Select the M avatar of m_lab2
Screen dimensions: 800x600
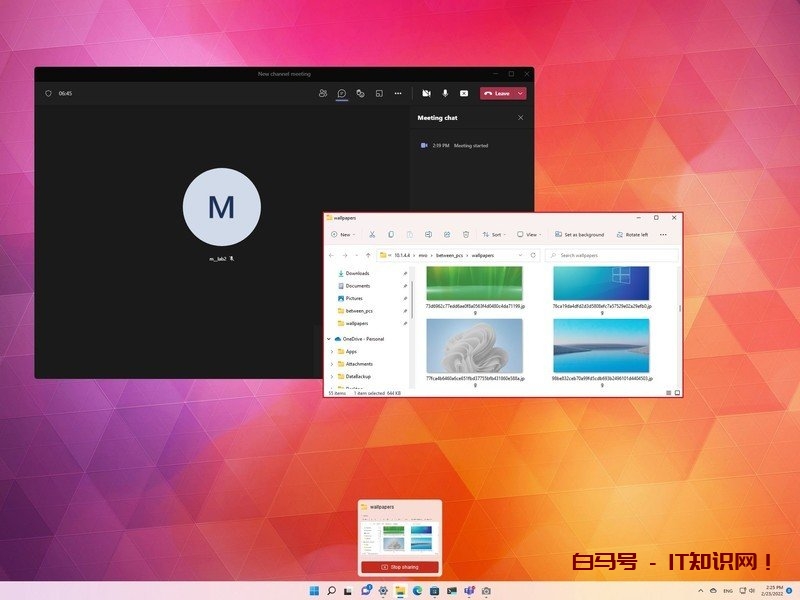[222, 207]
